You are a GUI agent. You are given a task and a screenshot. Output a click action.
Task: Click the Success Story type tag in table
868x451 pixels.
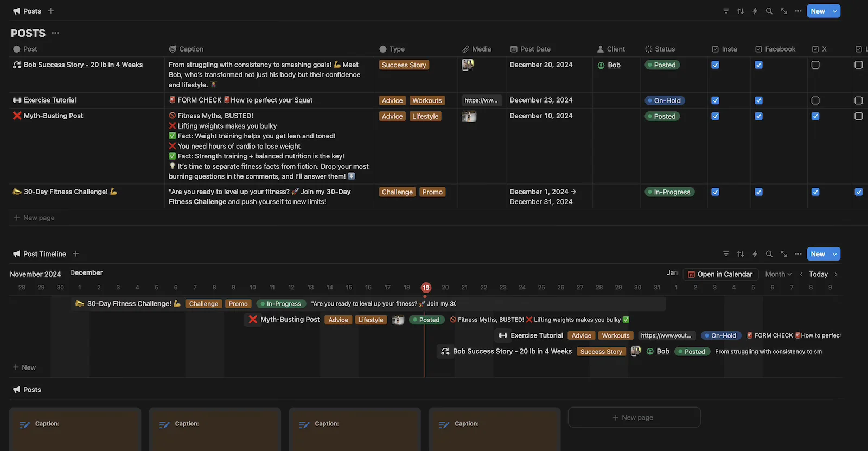point(404,65)
